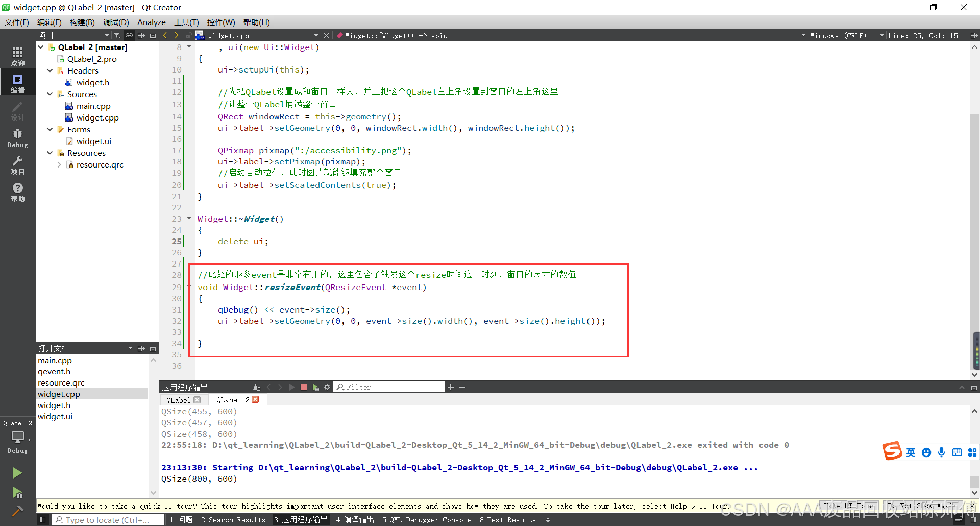
Task: Collapse the QLabel_2 [master] project node
Action: [41, 47]
